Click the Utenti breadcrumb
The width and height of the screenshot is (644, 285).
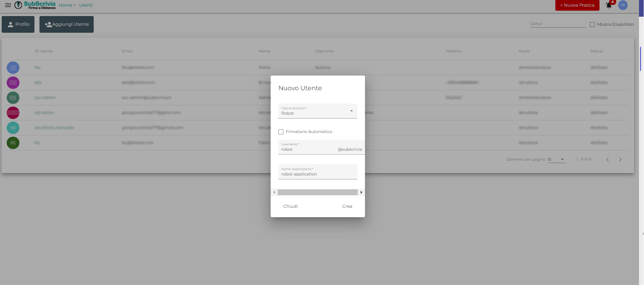(86, 5)
